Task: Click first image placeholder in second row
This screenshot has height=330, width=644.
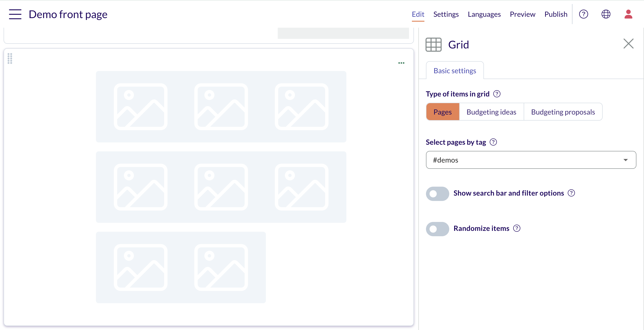Action: tap(140, 187)
